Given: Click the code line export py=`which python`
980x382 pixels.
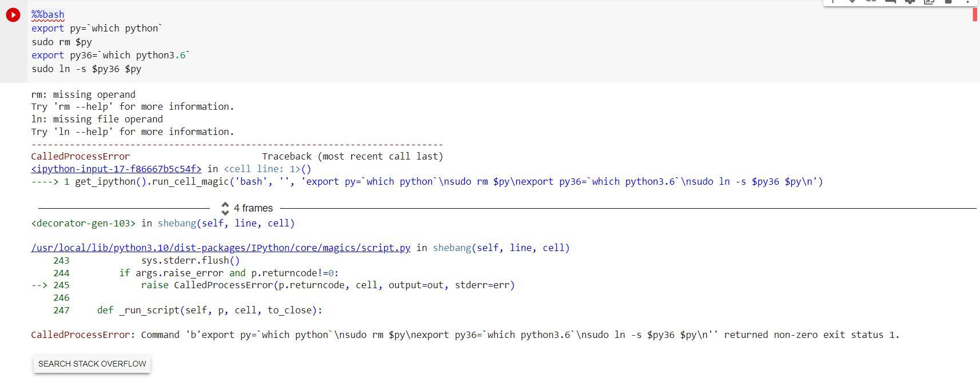Looking at the screenshot, I should coord(97,28).
